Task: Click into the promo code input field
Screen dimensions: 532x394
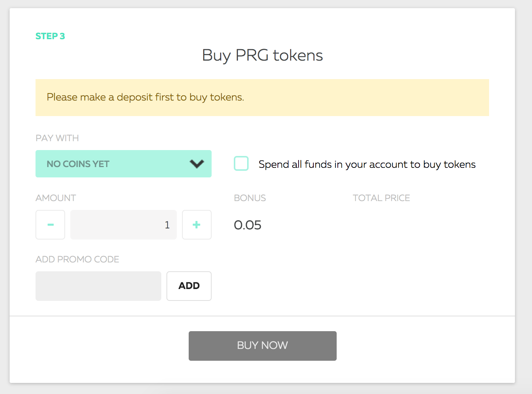Action: pos(98,286)
